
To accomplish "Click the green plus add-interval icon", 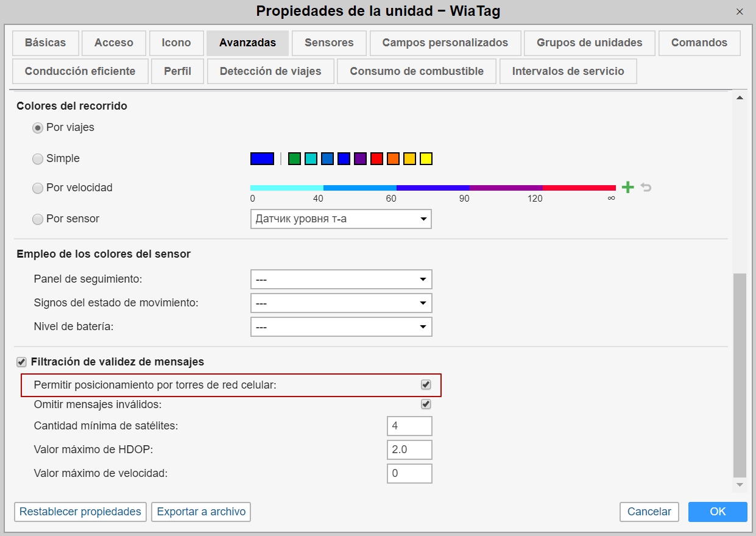I will (x=627, y=188).
